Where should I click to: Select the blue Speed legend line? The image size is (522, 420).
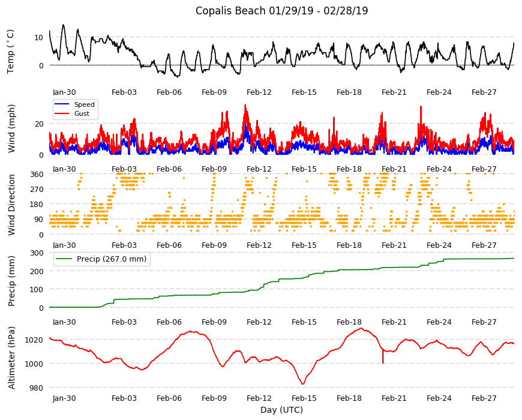62,104
